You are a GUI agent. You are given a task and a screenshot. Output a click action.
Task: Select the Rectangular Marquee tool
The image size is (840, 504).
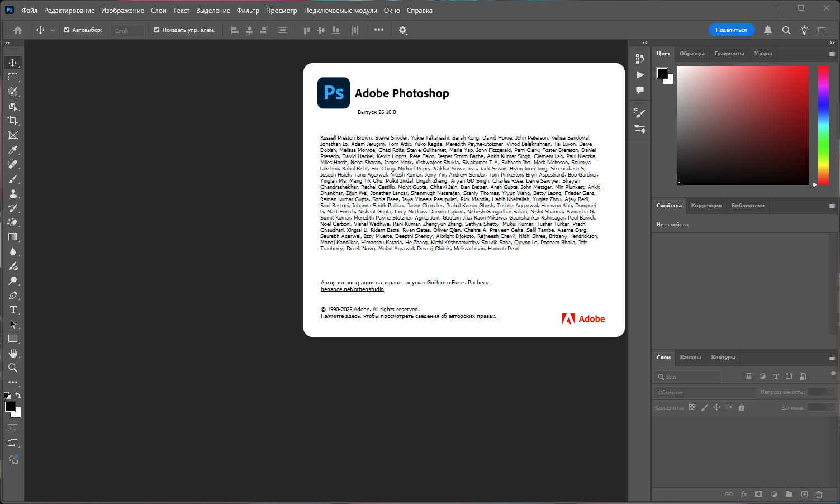click(x=13, y=77)
